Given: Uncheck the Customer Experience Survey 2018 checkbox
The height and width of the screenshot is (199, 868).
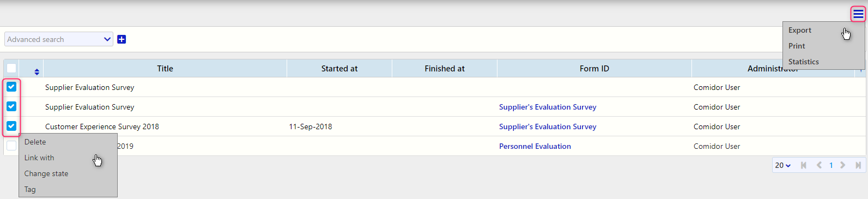Looking at the screenshot, I should point(11,126).
